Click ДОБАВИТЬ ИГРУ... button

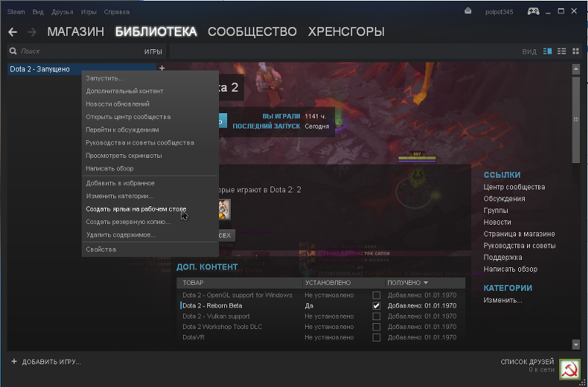click(51, 362)
